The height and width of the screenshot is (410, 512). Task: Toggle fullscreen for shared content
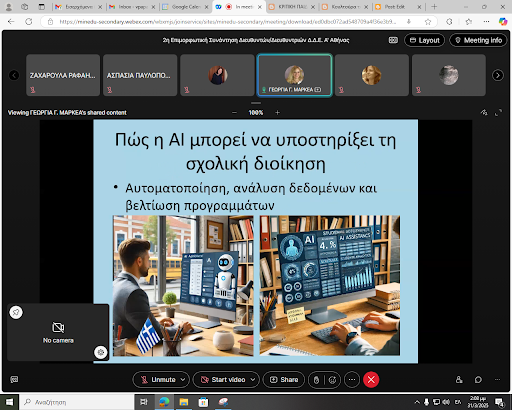coord(498,113)
